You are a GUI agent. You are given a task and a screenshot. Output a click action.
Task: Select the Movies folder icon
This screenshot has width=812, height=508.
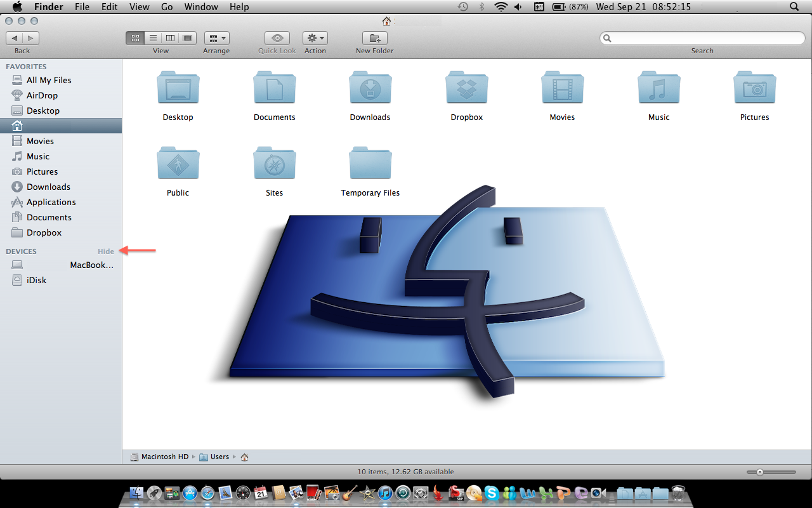[x=563, y=88]
